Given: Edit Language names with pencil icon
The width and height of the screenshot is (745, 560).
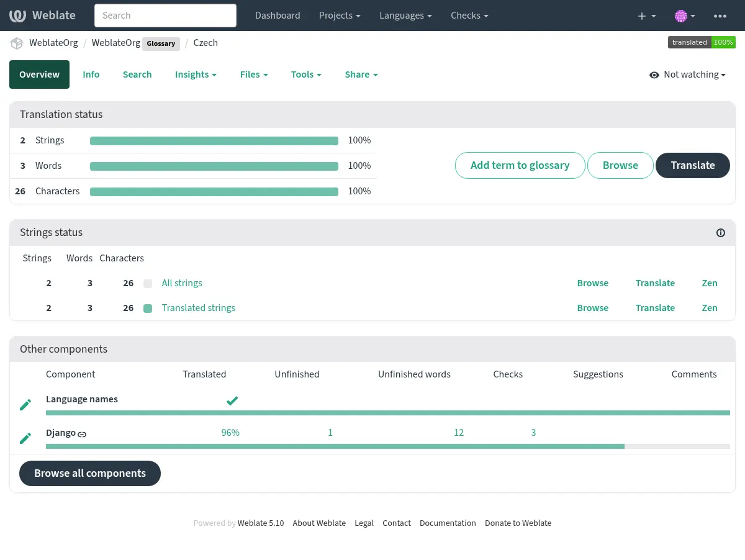Looking at the screenshot, I should pyautogui.click(x=25, y=405).
